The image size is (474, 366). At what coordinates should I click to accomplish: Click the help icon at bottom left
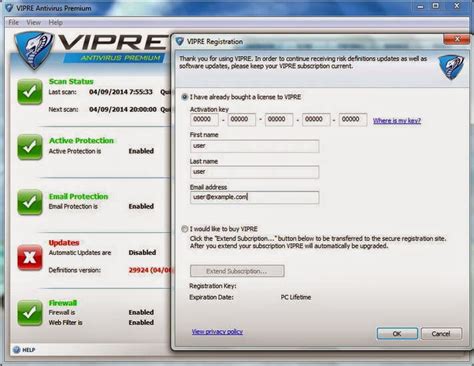tap(16, 350)
